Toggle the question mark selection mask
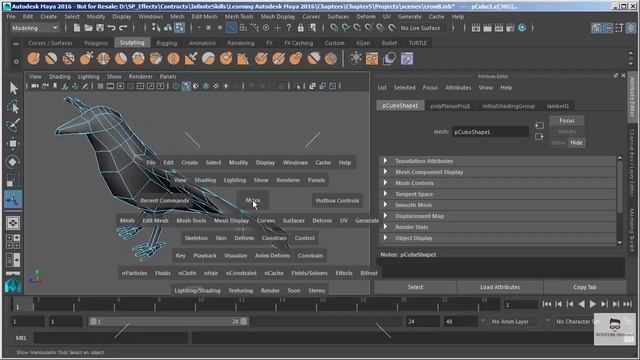 pyautogui.click(x=289, y=28)
